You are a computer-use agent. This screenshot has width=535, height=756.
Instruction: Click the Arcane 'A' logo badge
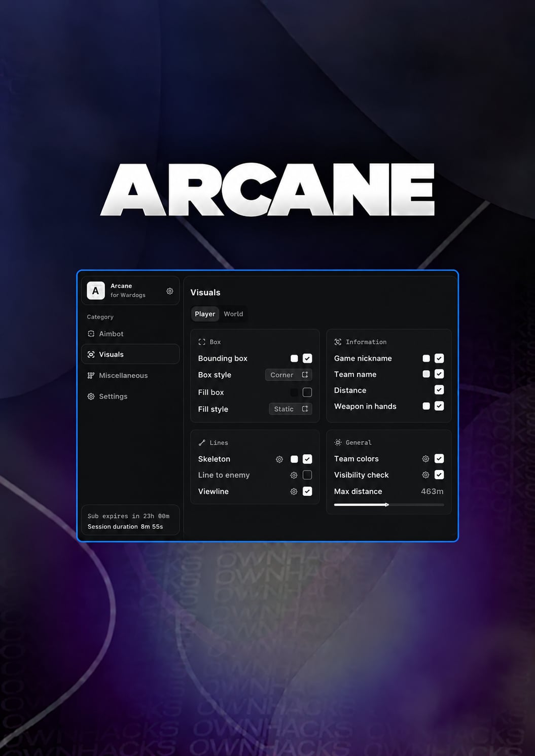96,291
